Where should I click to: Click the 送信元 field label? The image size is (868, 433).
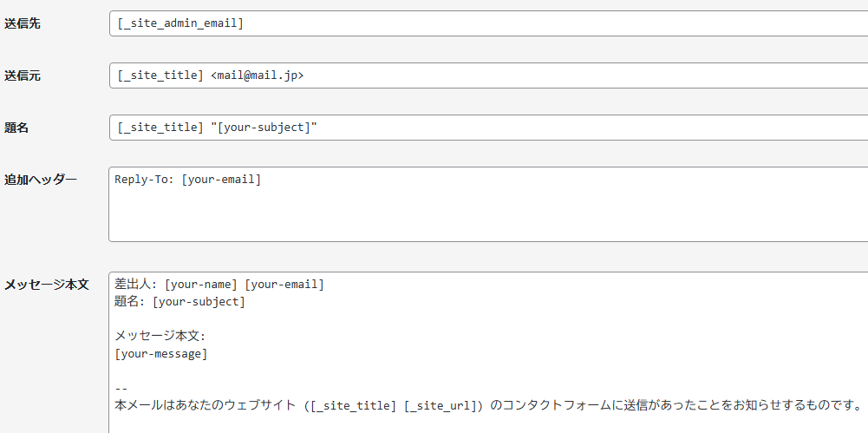pyautogui.click(x=23, y=75)
